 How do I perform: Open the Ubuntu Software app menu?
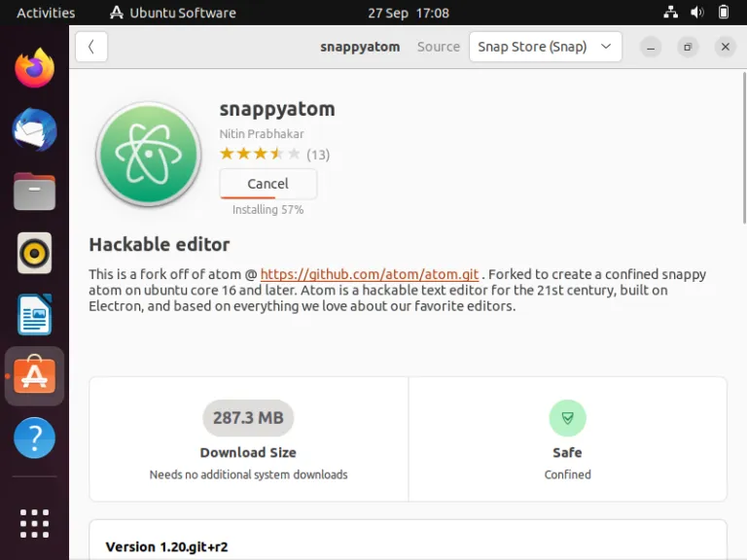click(173, 13)
